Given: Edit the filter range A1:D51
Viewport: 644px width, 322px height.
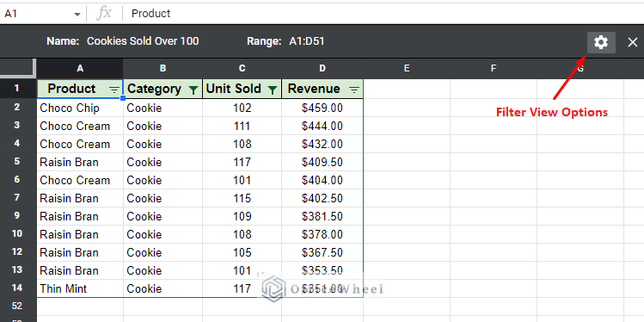Looking at the screenshot, I should tap(307, 41).
